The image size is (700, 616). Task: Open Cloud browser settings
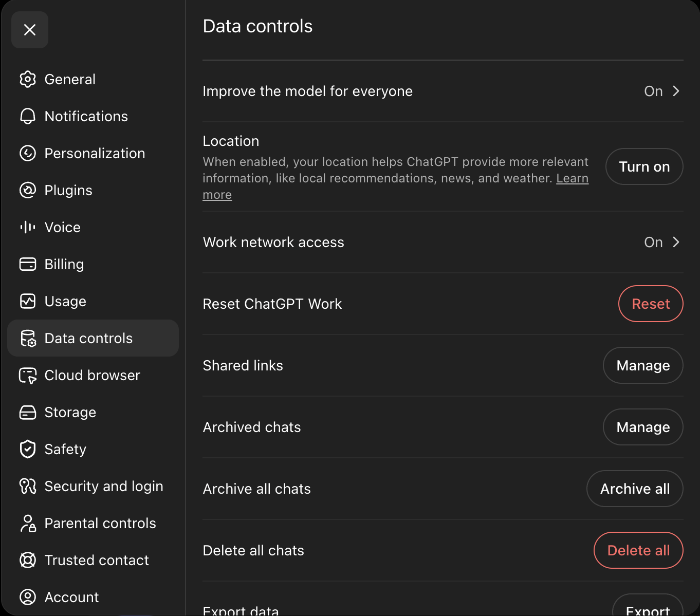point(93,375)
